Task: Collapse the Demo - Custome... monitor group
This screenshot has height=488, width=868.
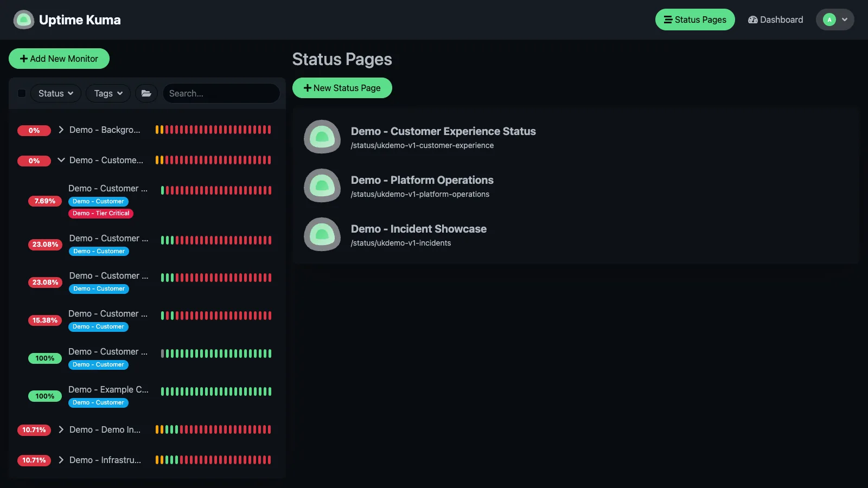Action: pyautogui.click(x=61, y=160)
